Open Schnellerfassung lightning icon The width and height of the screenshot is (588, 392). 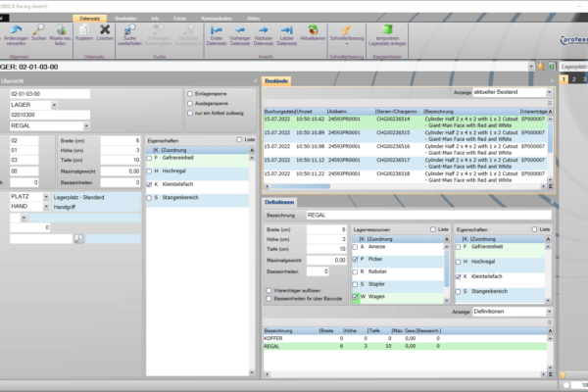347,29
